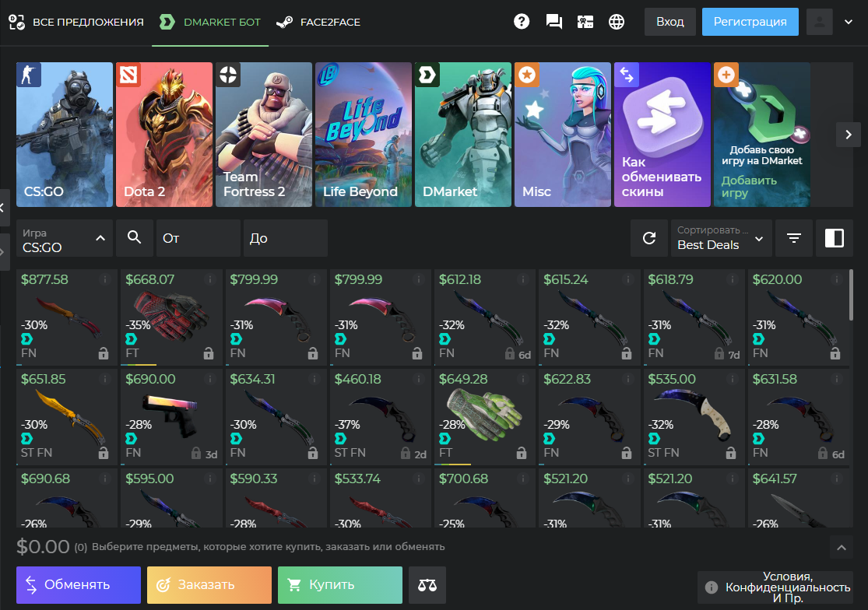Toggle the split panel view icon
Screen dimensions: 868x610
[835, 238]
